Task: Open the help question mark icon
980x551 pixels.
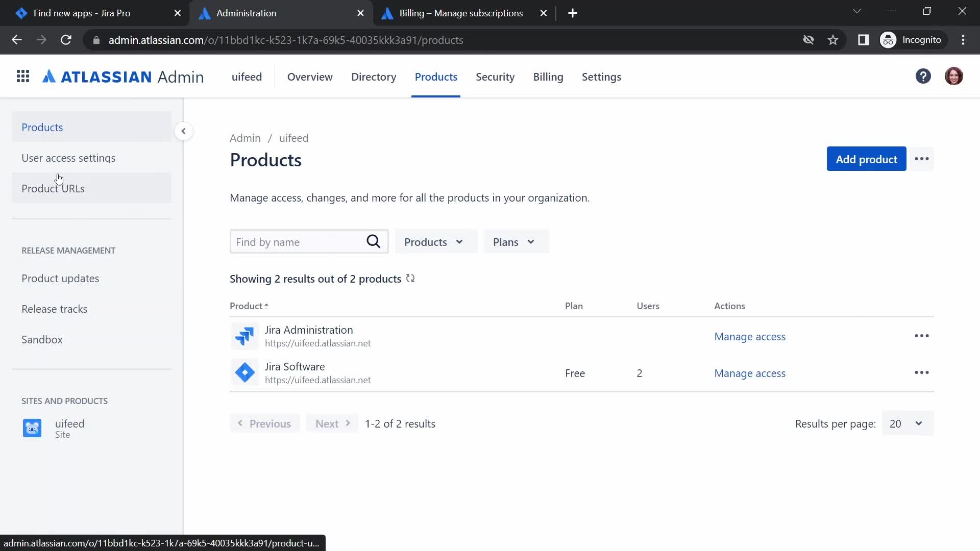Action: 923,77
